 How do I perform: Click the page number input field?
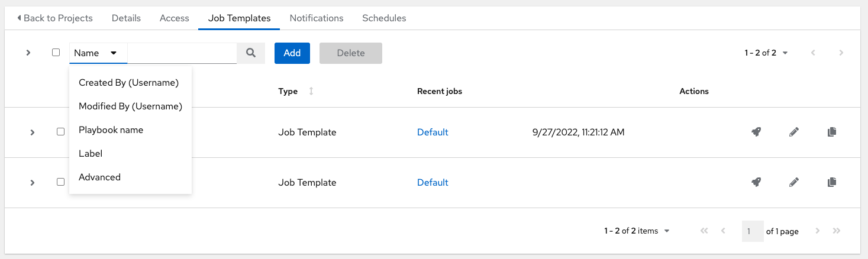[x=752, y=231]
